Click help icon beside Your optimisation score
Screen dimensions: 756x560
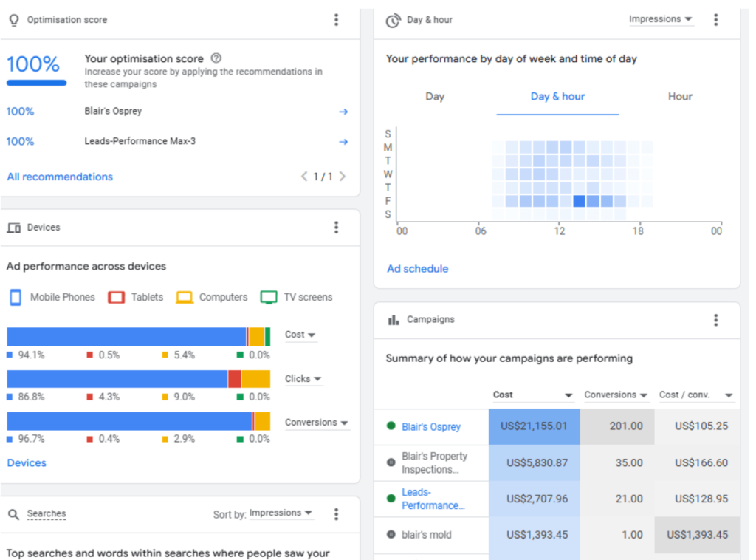coord(216,58)
